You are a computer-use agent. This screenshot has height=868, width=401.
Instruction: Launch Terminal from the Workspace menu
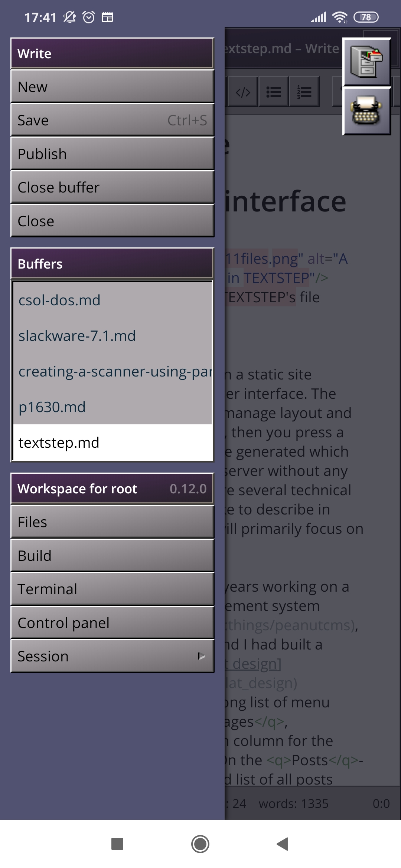(112, 589)
